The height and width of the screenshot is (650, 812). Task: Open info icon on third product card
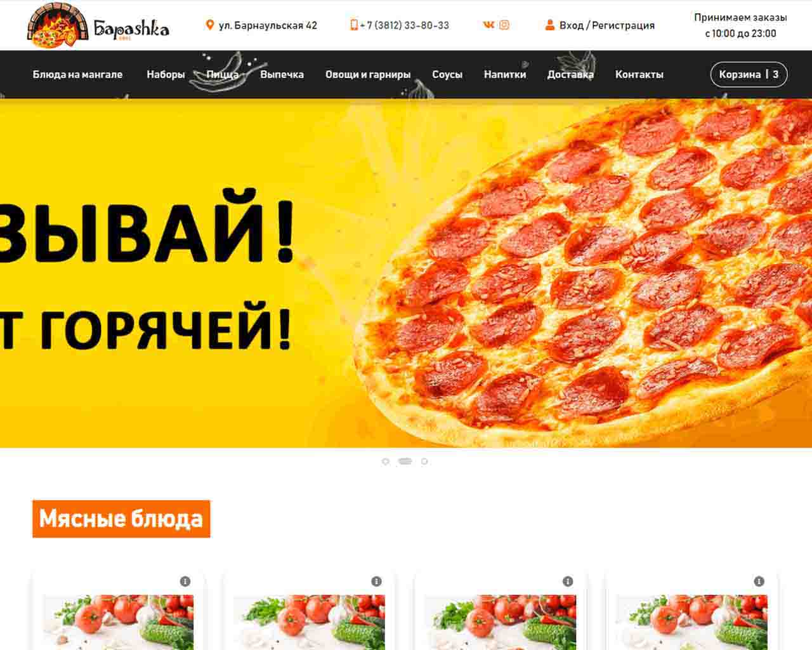pos(568,581)
